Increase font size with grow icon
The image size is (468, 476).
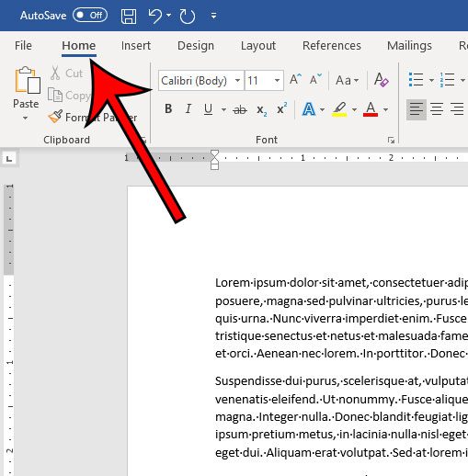(x=295, y=80)
